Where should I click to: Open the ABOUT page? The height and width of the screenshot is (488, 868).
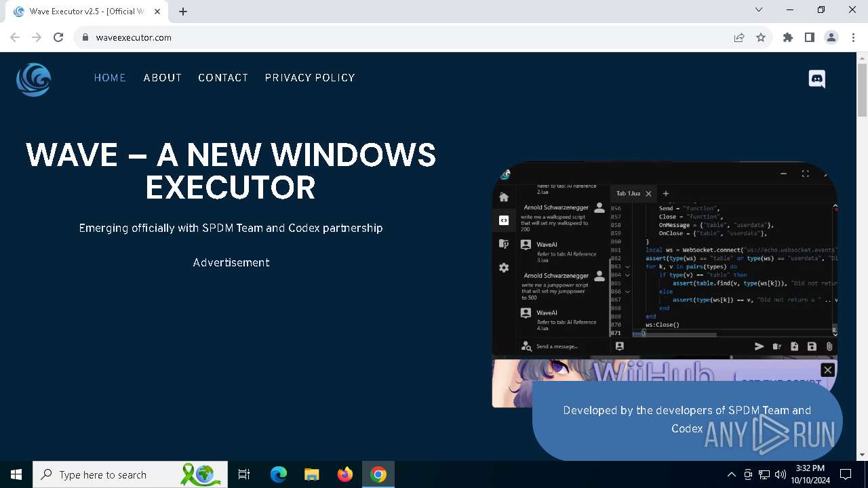pos(163,78)
